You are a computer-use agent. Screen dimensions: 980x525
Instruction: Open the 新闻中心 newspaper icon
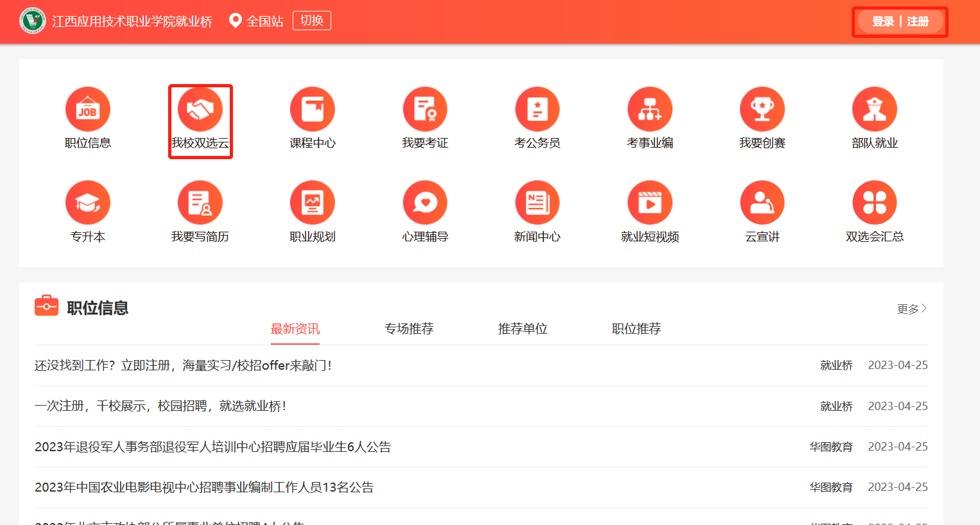(x=537, y=203)
